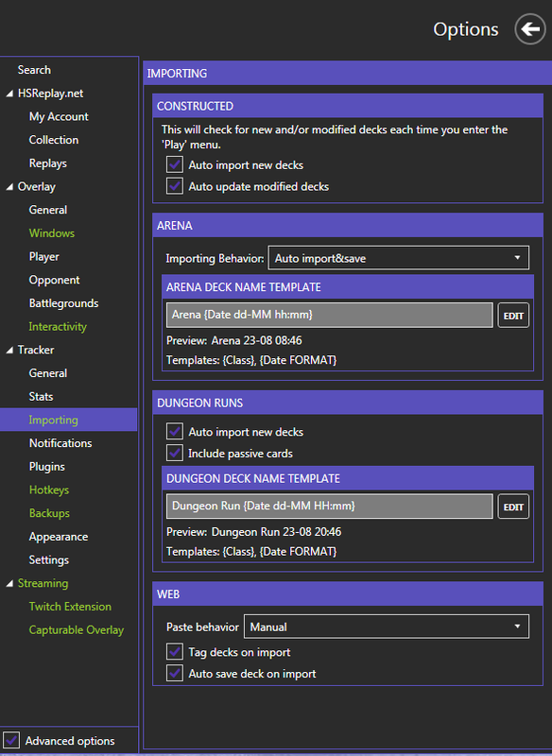The width and height of the screenshot is (552, 756).
Task: Click the Tracker tree label
Action: coord(36,350)
